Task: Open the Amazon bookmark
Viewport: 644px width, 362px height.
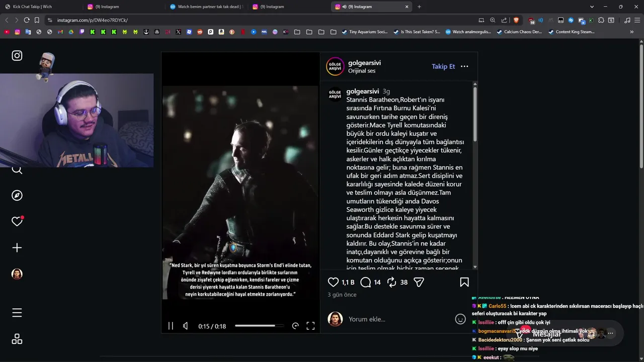Action: 221,32
